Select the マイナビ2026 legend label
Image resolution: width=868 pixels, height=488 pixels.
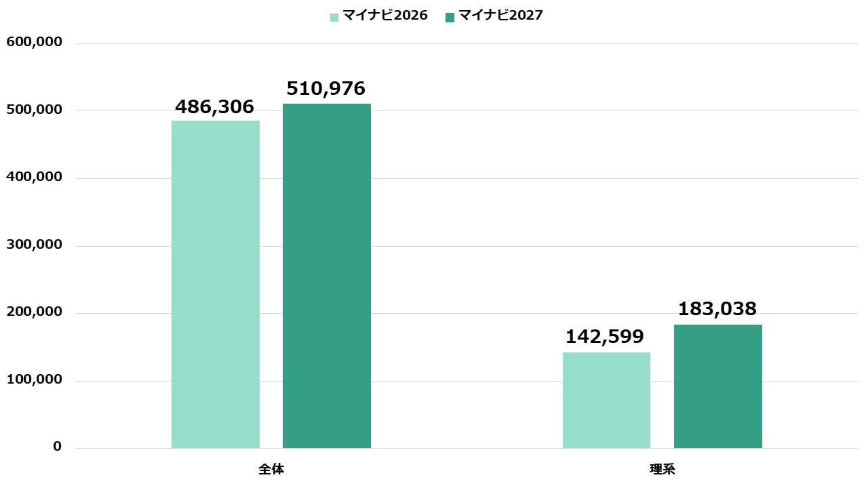pyautogui.click(x=384, y=16)
